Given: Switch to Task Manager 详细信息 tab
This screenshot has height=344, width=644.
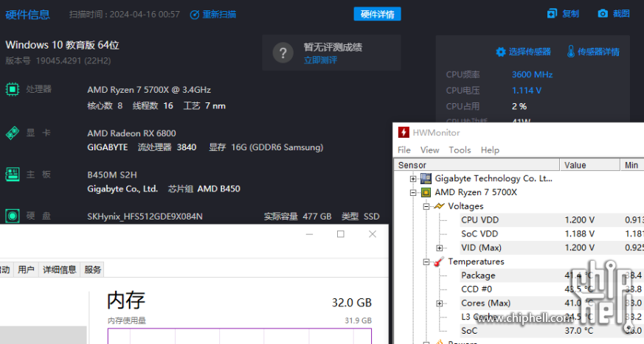Looking at the screenshot, I should click(x=60, y=270).
